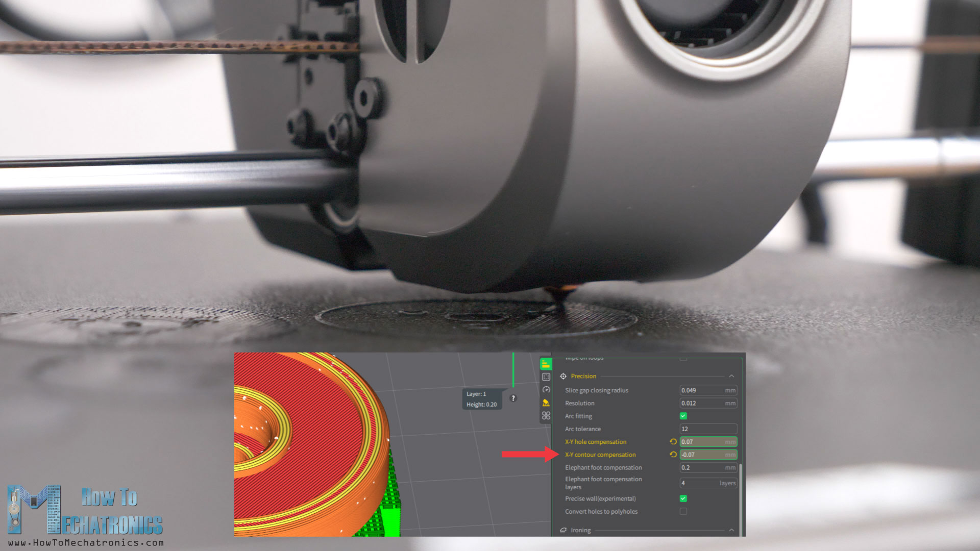Open the Strength settings tab icon
The width and height of the screenshot is (980, 551).
pyautogui.click(x=546, y=377)
